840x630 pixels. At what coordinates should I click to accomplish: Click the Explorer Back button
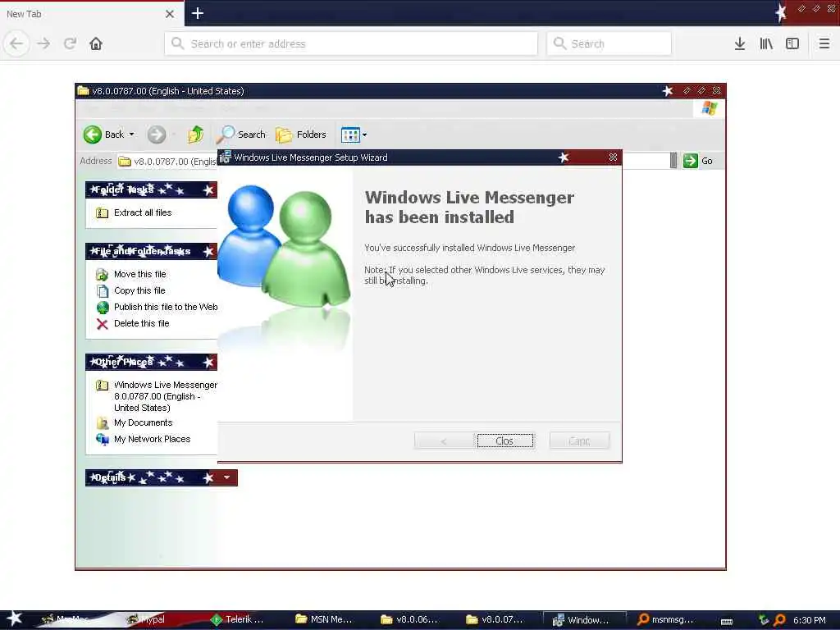tap(103, 135)
